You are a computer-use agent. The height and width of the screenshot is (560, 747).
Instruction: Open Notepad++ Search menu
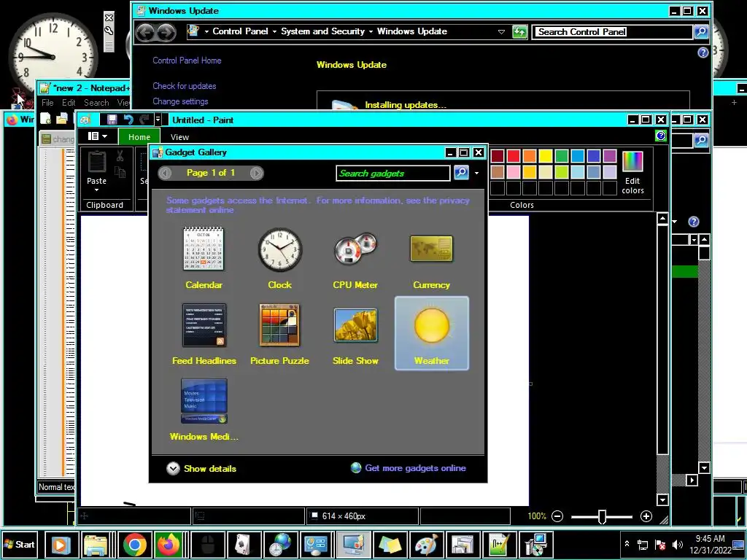(97, 103)
